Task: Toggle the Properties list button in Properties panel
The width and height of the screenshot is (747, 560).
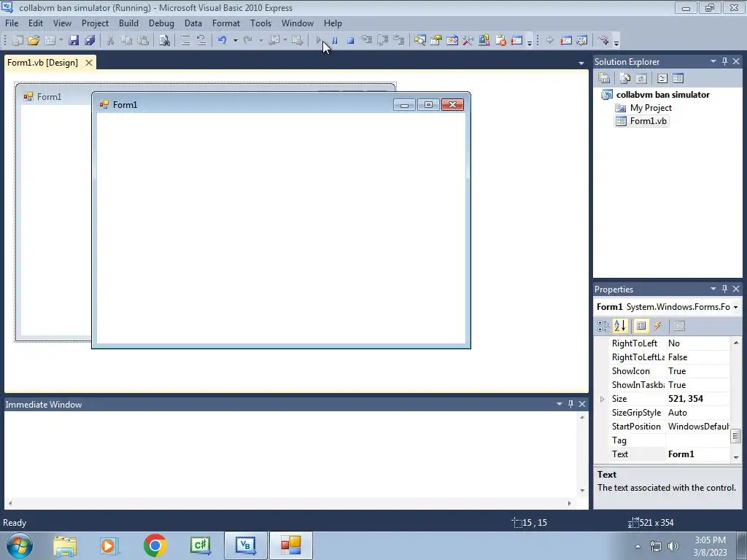Action: click(x=641, y=326)
